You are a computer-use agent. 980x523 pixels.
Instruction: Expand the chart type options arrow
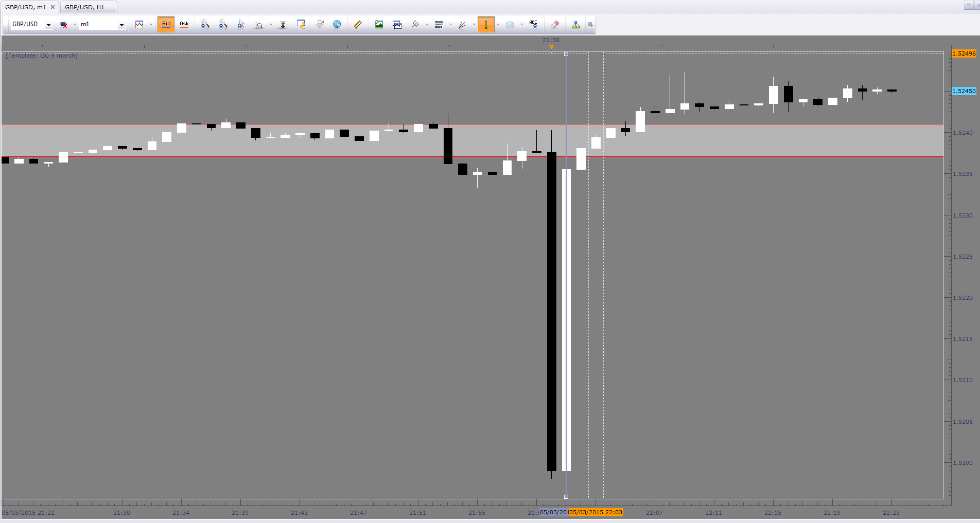(x=151, y=25)
